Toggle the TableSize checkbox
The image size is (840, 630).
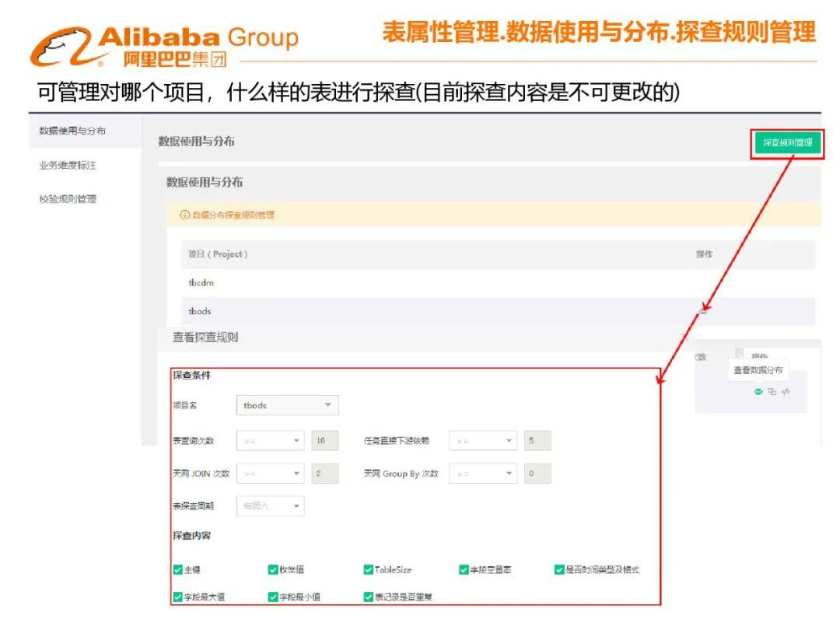click(x=368, y=569)
